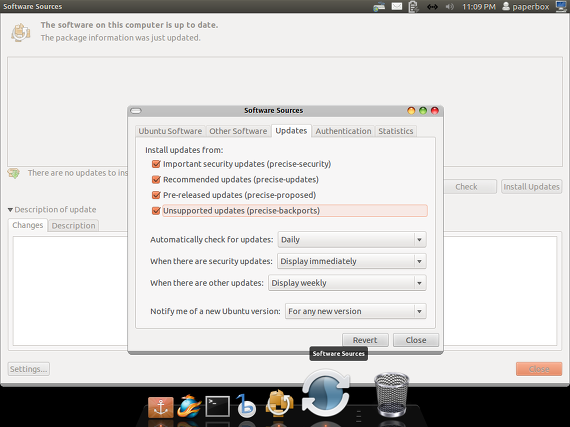Open the 'When there are other updates' dropdown
Image resolution: width=570 pixels, height=427 pixels.
tap(347, 283)
